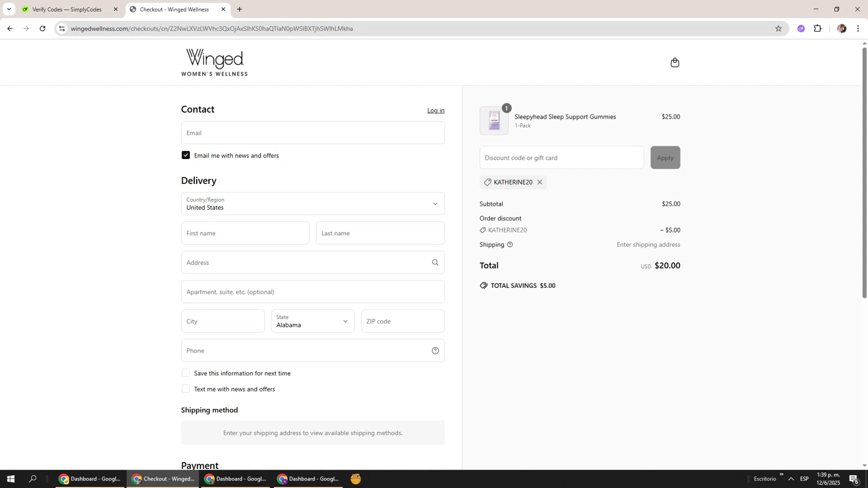Focus the Discount code or gift card field
868x488 pixels.
point(562,157)
